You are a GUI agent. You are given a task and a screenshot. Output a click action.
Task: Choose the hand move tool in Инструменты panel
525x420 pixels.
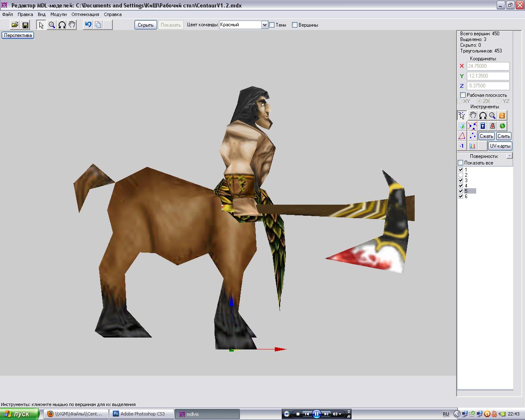coord(472,116)
